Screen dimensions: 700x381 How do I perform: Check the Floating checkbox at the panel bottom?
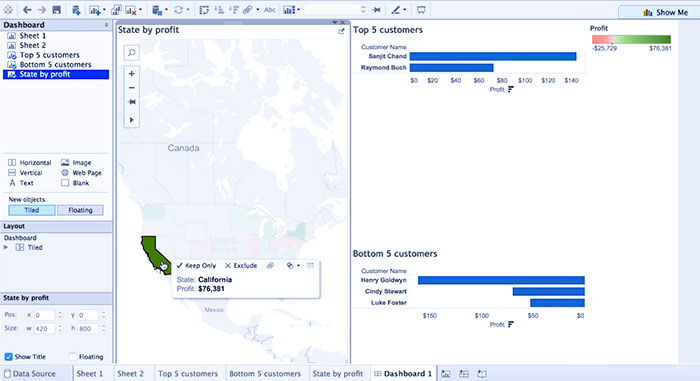click(73, 356)
